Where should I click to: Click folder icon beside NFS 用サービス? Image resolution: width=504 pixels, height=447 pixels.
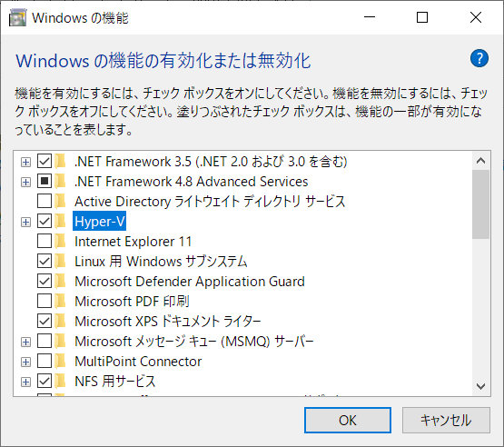60,381
